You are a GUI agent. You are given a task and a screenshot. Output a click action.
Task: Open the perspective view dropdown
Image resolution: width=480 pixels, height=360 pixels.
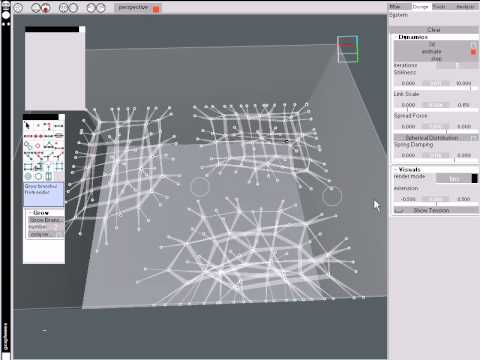pos(133,8)
